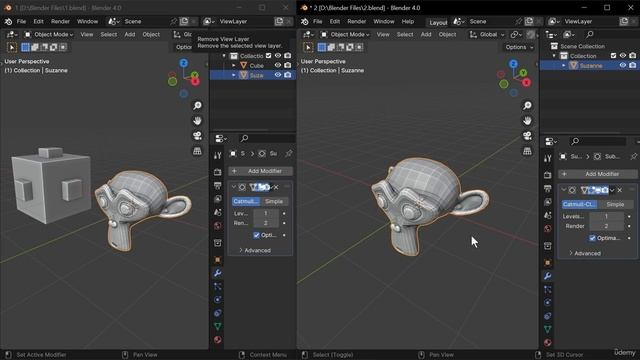The image size is (640, 360).
Task: Open Edit menu in right Blender window
Action: coord(335,21)
